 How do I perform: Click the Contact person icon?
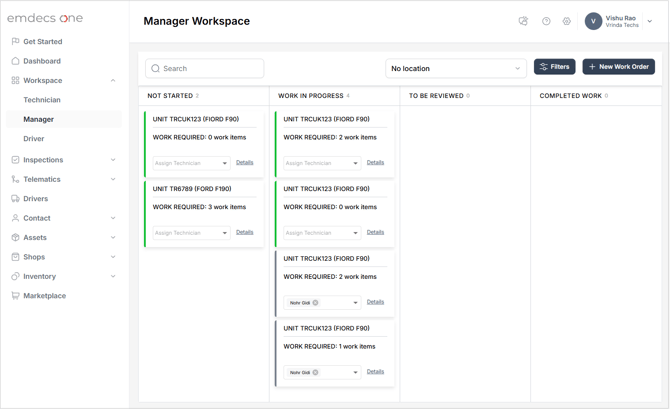tap(15, 218)
